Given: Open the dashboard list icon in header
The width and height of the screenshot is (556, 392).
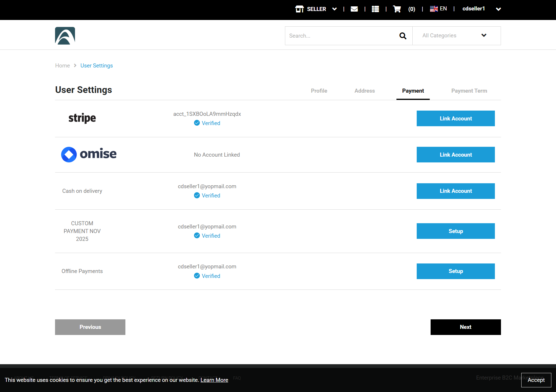Looking at the screenshot, I should coord(375,9).
